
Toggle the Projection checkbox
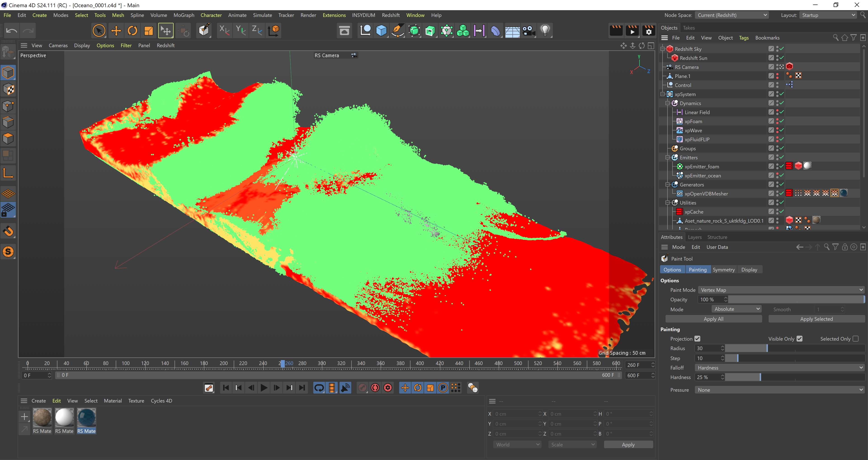[x=698, y=339]
